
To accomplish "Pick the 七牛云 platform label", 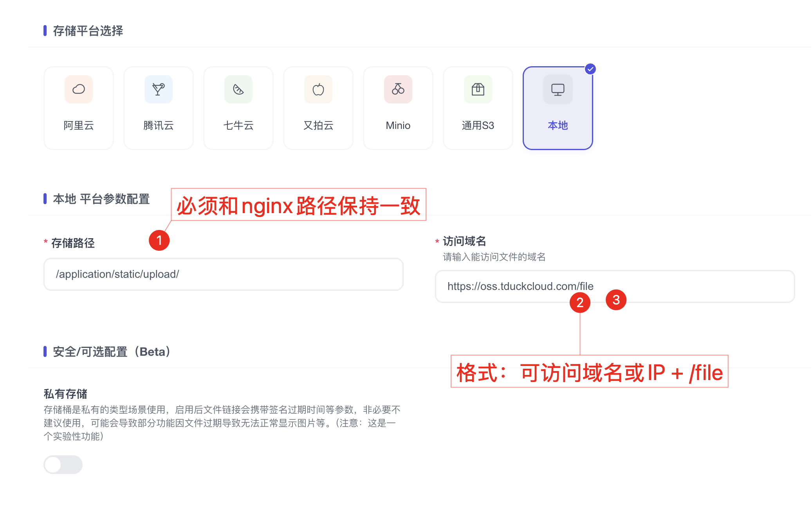I will tap(238, 125).
